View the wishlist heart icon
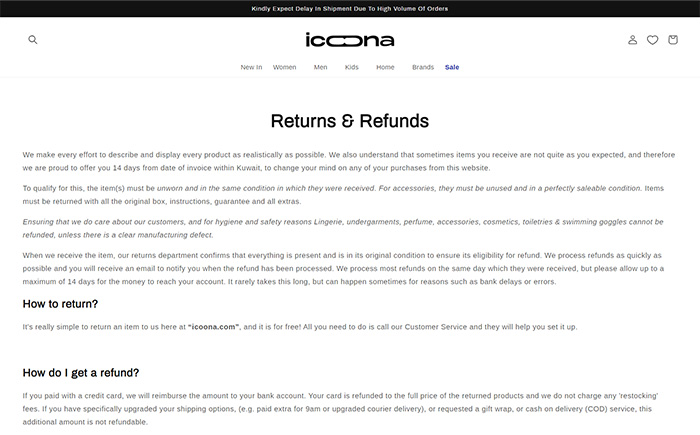The width and height of the screenshot is (700, 435). click(653, 40)
